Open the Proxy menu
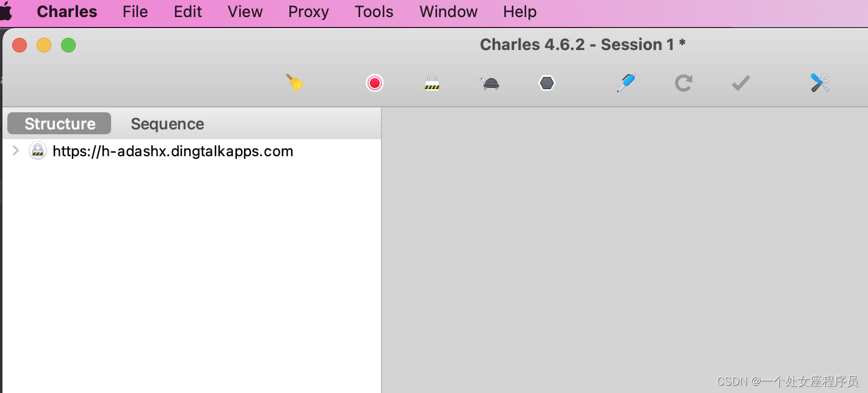Screen dimensions: 868x393 308,12
